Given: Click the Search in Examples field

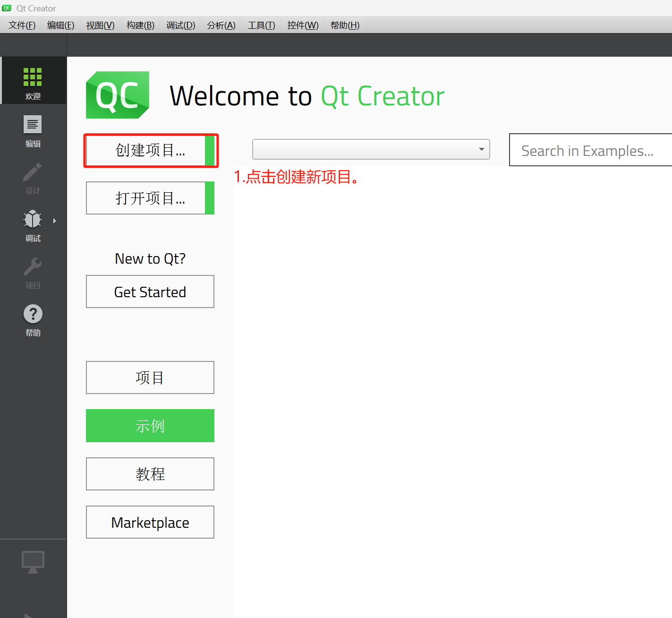Looking at the screenshot, I should (586, 150).
